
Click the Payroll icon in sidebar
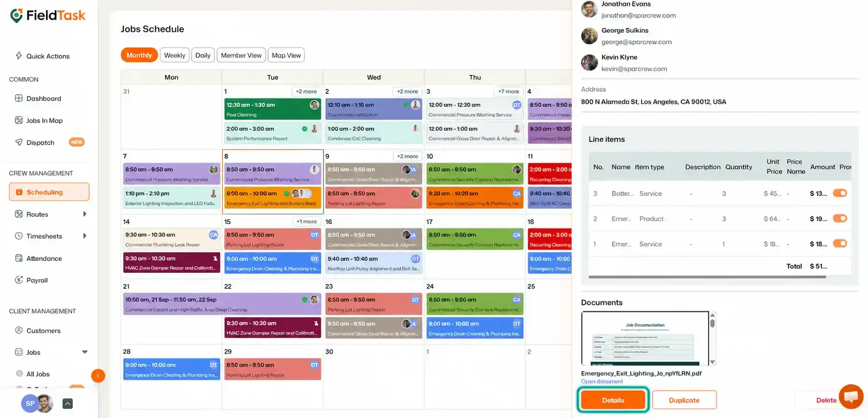(x=19, y=280)
